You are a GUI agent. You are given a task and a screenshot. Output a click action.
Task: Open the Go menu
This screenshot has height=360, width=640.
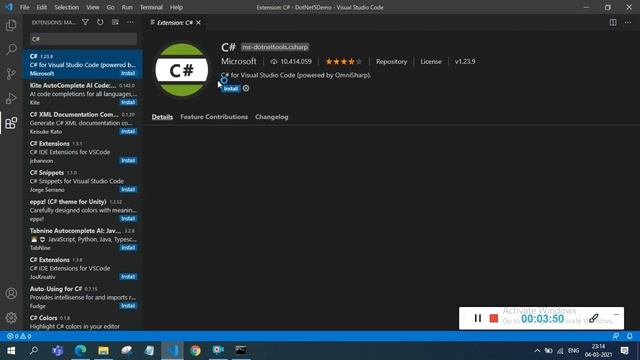click(110, 7)
